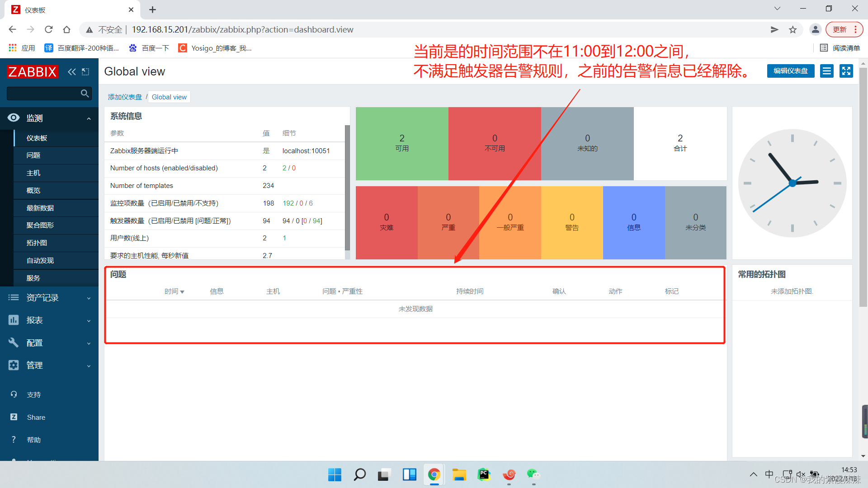Open the Windows Start menu
Viewport: 868px width, 488px height.
point(335,474)
